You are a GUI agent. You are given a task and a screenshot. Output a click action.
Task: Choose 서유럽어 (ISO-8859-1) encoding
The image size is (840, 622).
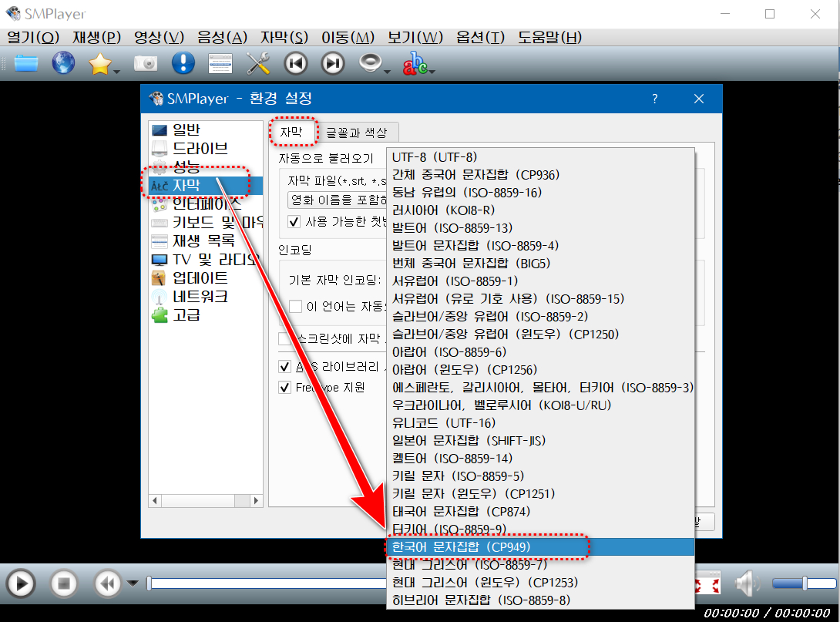(x=540, y=281)
